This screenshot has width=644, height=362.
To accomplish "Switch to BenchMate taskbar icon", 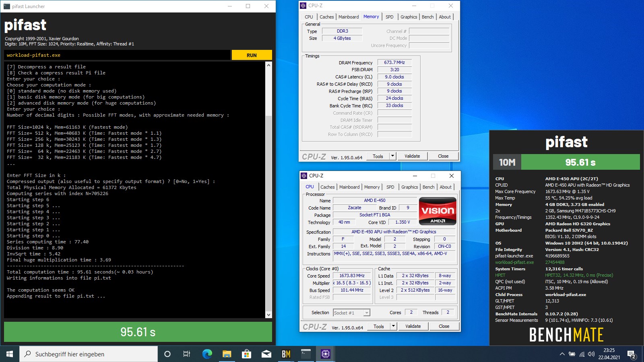I will coord(286,354).
